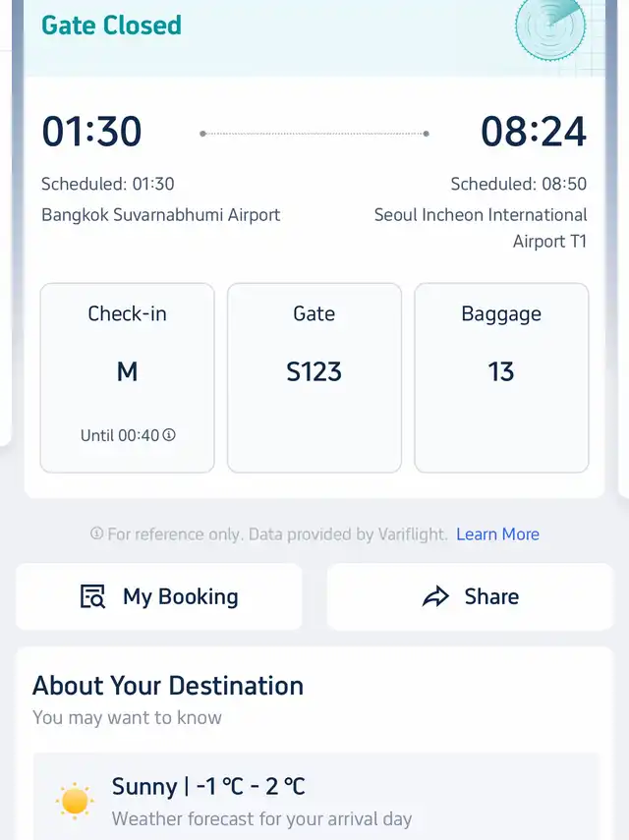Tap the info icon before For reference only
The width and height of the screenshot is (629, 840).
pos(96,534)
